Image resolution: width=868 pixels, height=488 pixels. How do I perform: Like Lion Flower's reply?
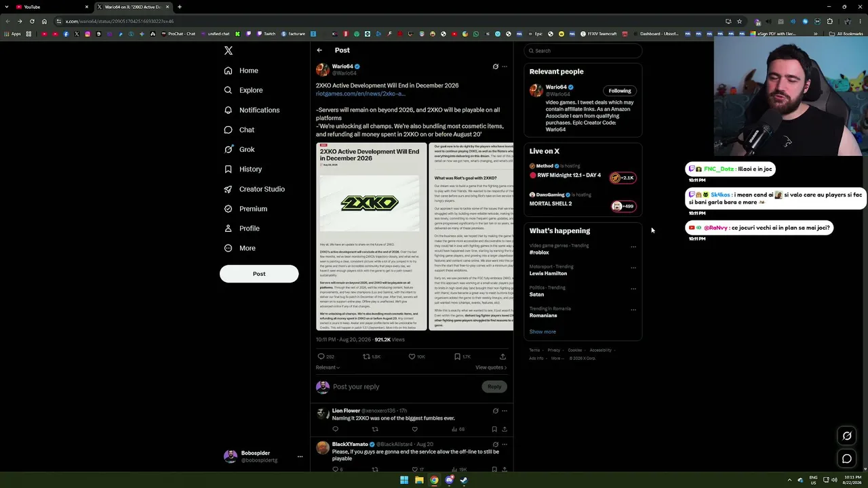(415, 429)
